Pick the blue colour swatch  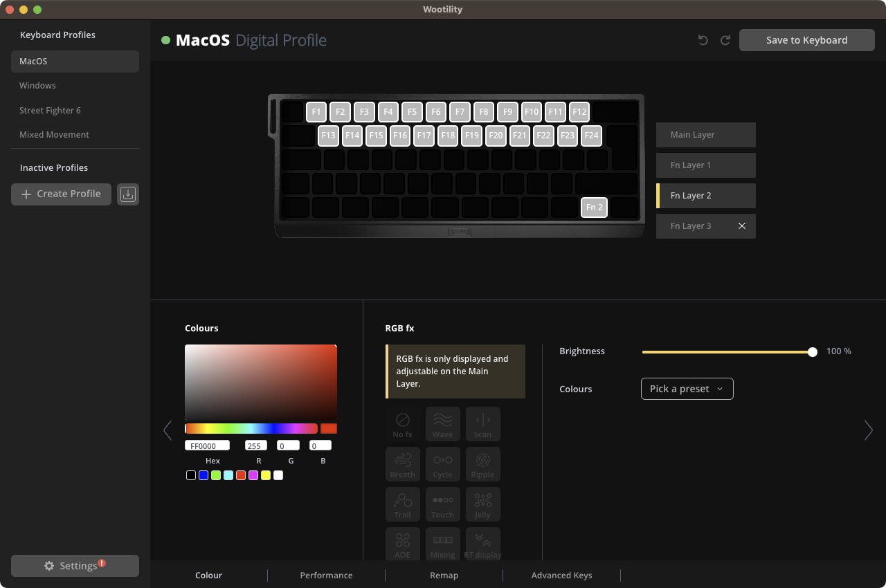pyautogui.click(x=204, y=475)
